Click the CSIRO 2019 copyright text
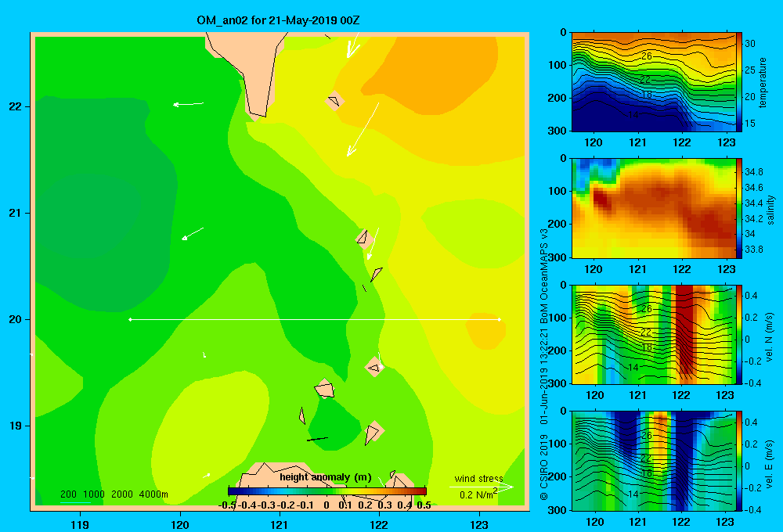 [x=544, y=467]
